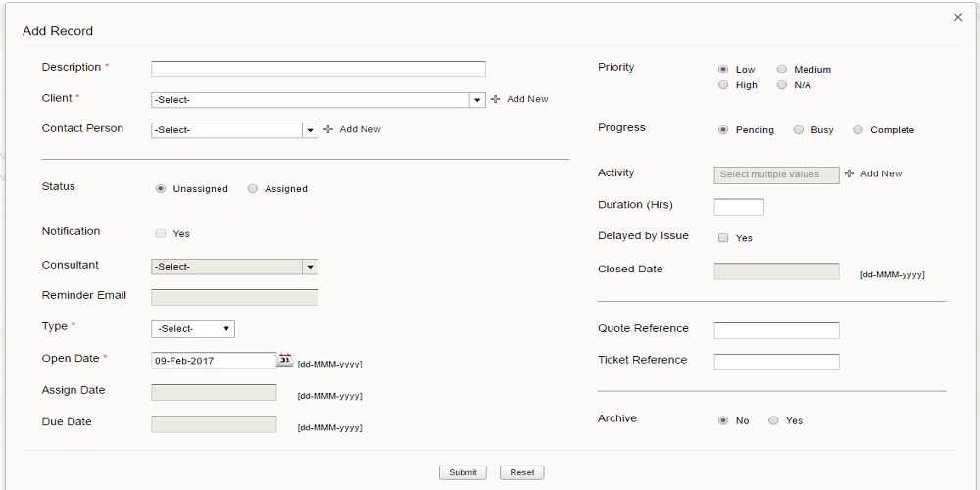980x490 pixels.
Task: Set Archive to Yes
Action: coord(773,420)
